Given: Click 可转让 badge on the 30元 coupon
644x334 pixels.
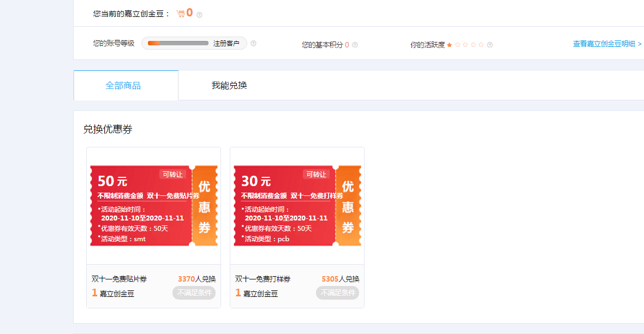Looking at the screenshot, I should click(317, 174).
